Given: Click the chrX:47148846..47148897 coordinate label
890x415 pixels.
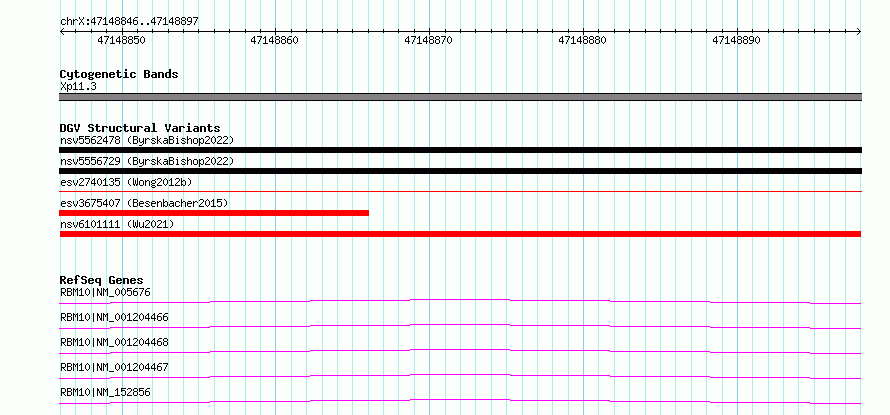Looking at the screenshot, I should coord(129,22).
